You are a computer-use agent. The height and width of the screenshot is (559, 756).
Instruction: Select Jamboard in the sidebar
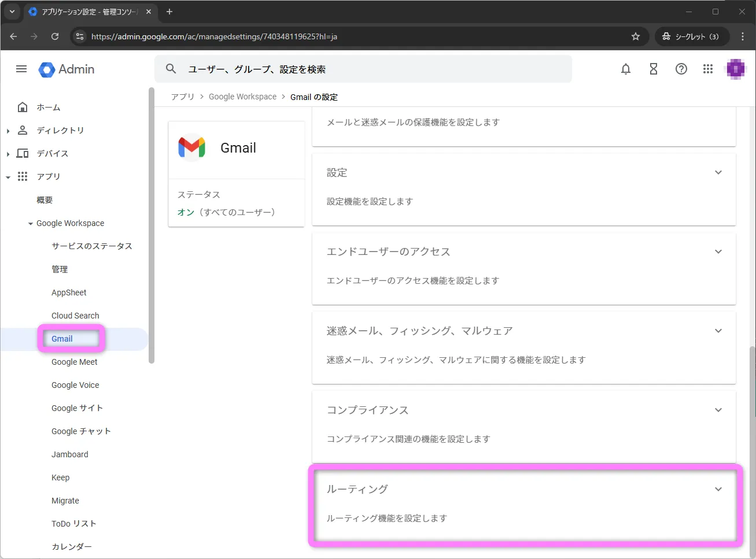coord(70,454)
